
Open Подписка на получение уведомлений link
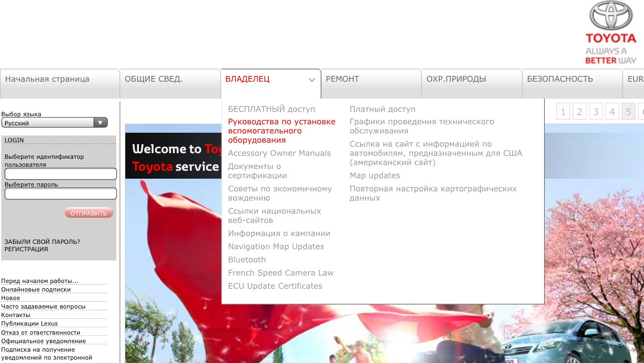pyautogui.click(x=47, y=353)
